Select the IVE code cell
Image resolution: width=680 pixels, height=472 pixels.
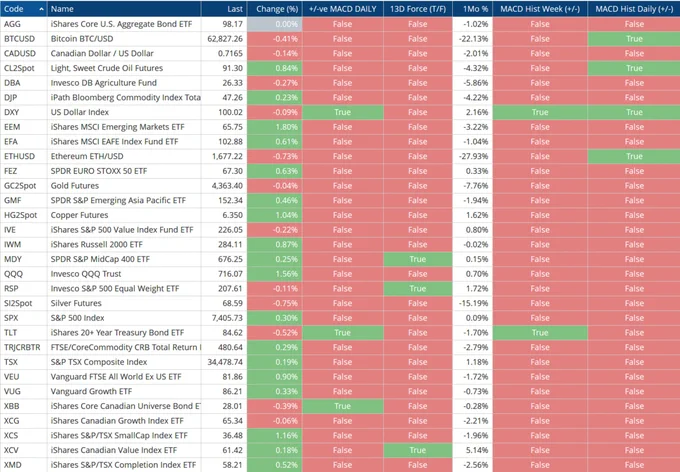[x=24, y=230]
